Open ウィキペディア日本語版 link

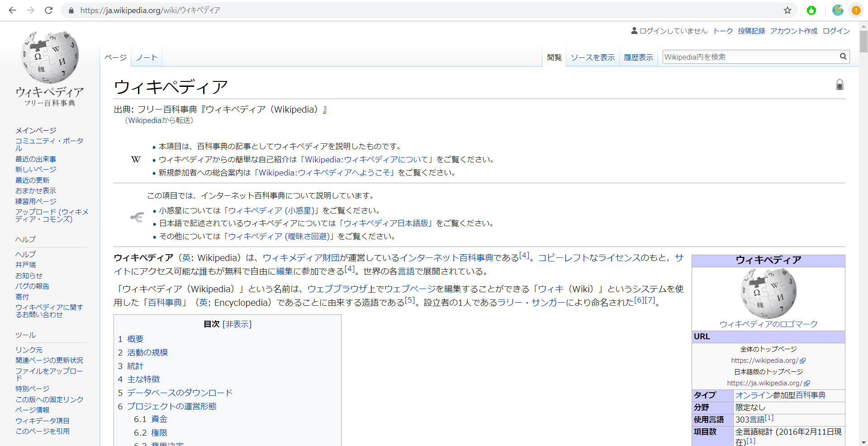point(386,223)
